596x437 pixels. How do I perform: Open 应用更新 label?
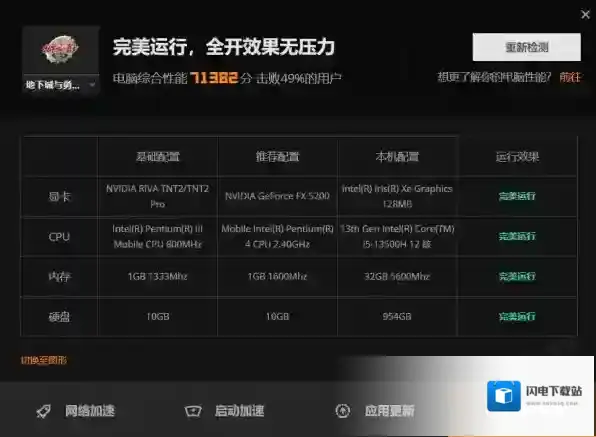389,411
